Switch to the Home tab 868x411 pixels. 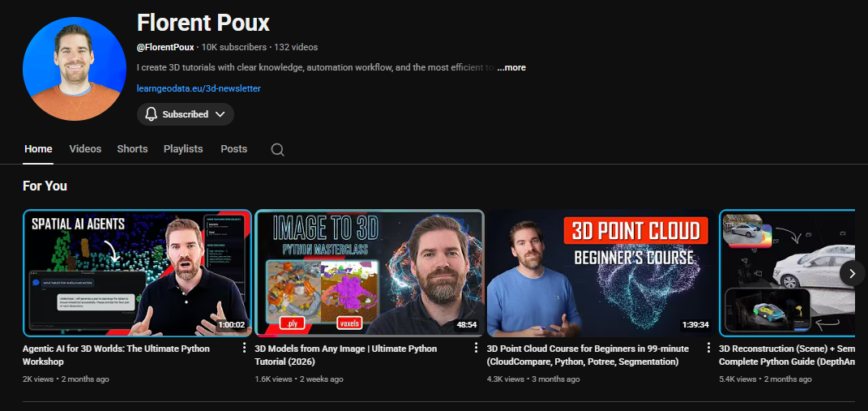[x=38, y=149]
